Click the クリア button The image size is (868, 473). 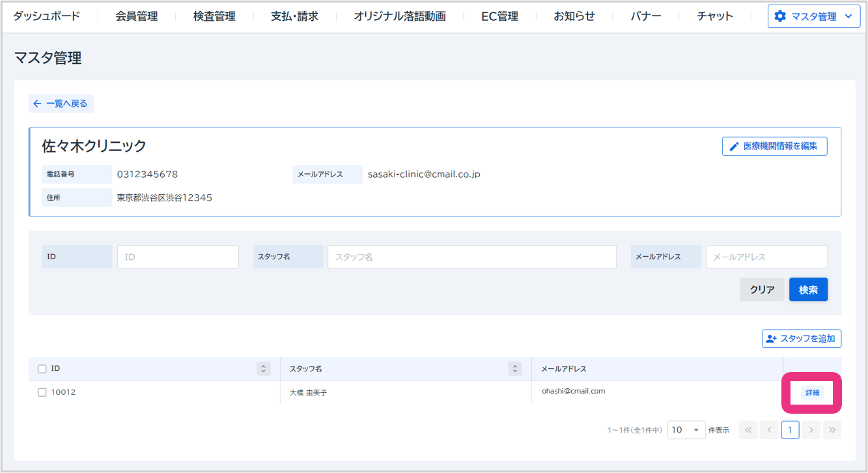pyautogui.click(x=762, y=290)
